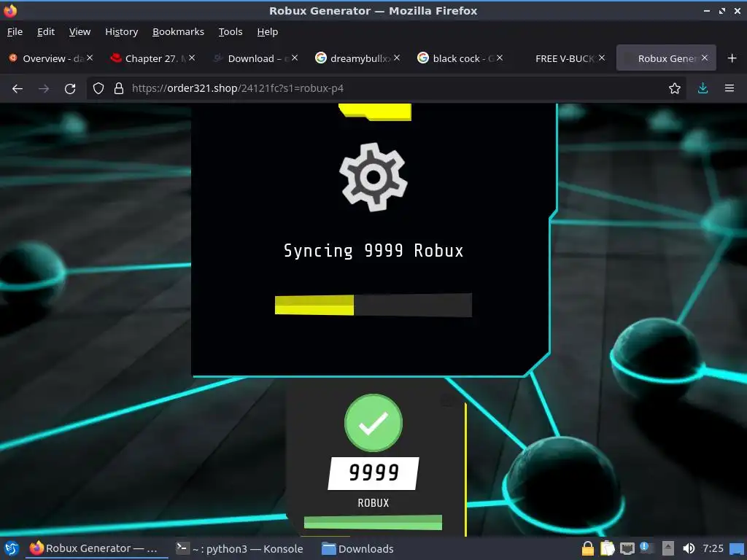The width and height of the screenshot is (747, 560).
Task: Click the show desktop icon in tray
Action: tap(737, 548)
